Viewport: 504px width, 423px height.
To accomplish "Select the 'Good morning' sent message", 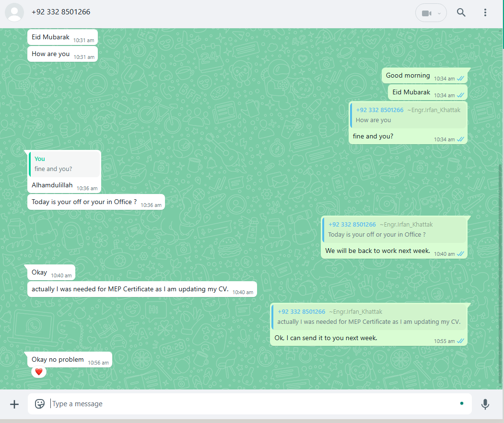I will [x=424, y=76].
